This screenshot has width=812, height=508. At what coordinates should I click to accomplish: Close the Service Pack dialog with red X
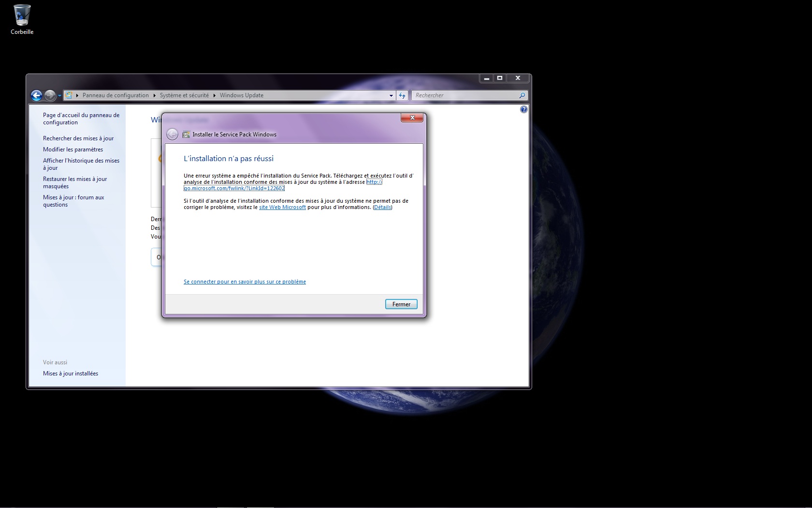[412, 118]
